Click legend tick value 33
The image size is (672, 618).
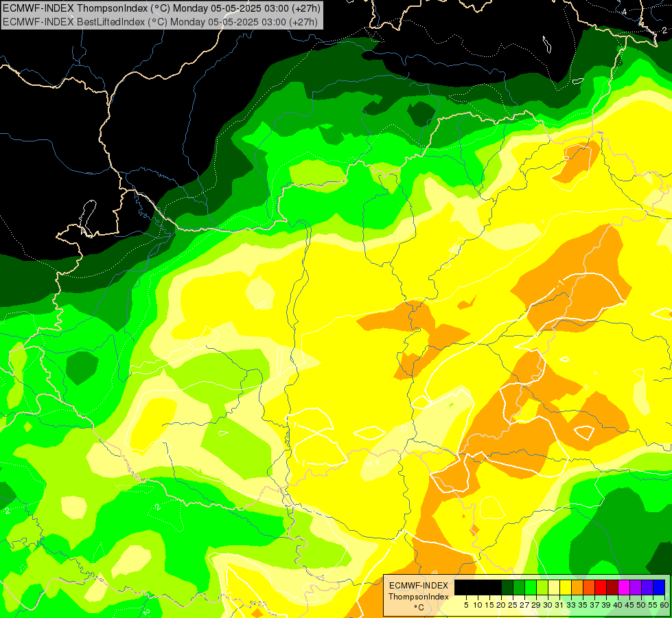tap(571, 605)
